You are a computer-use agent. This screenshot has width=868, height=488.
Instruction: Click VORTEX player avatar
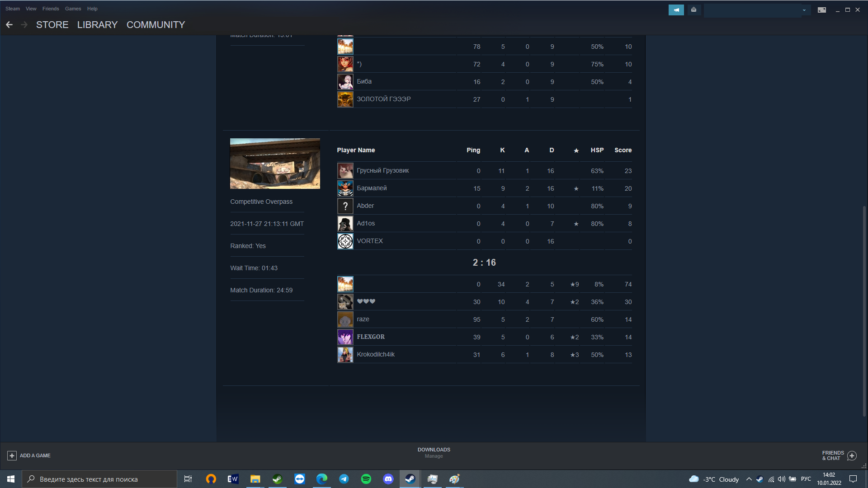(345, 241)
